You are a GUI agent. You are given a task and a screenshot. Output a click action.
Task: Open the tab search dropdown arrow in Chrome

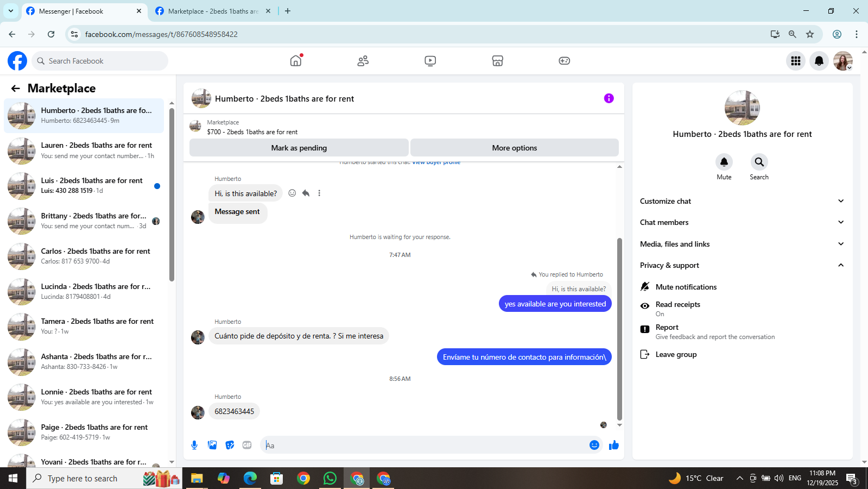11,11
